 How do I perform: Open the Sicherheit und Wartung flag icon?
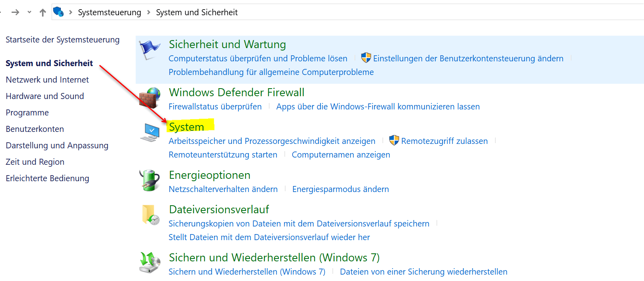[149, 50]
